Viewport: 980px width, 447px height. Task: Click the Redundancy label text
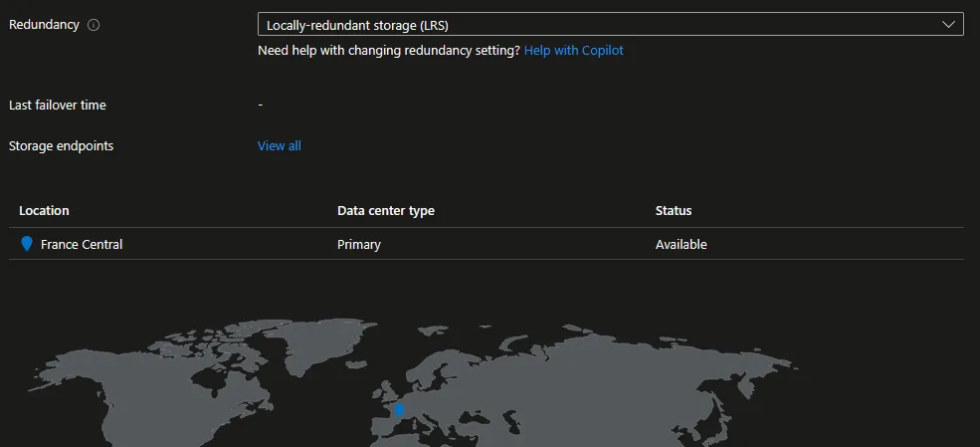pyautogui.click(x=44, y=24)
